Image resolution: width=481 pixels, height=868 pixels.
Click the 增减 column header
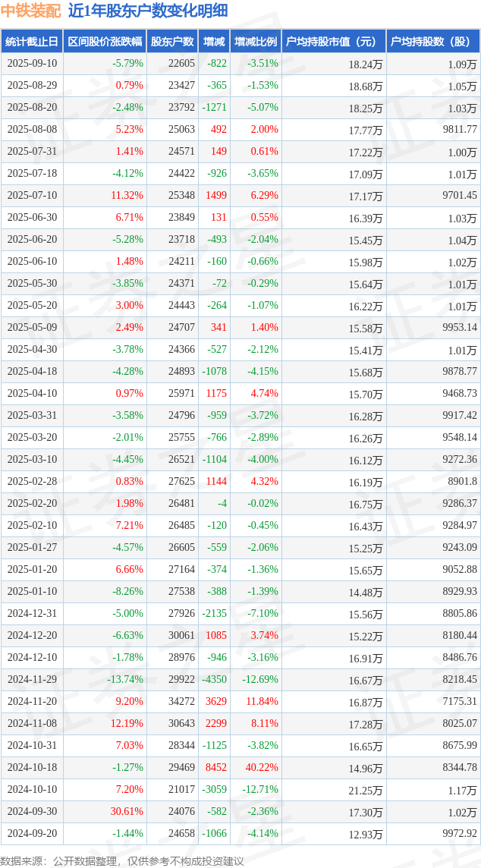tap(214, 42)
